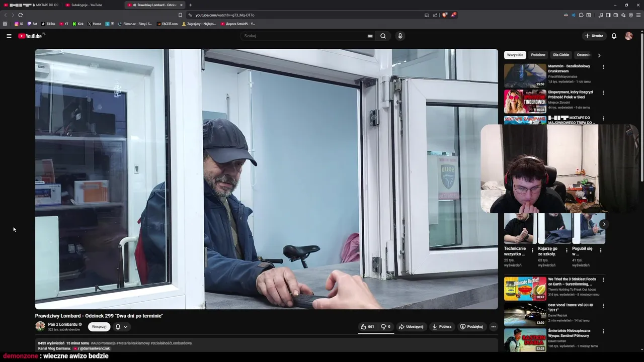Start voice search with the microphone
Viewport: 644px width, 362px height.
400,36
